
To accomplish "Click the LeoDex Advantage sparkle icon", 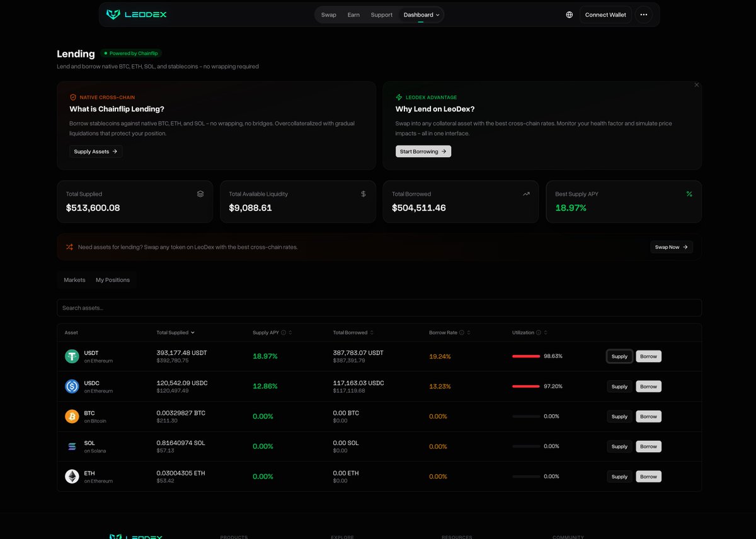I will coord(399,98).
